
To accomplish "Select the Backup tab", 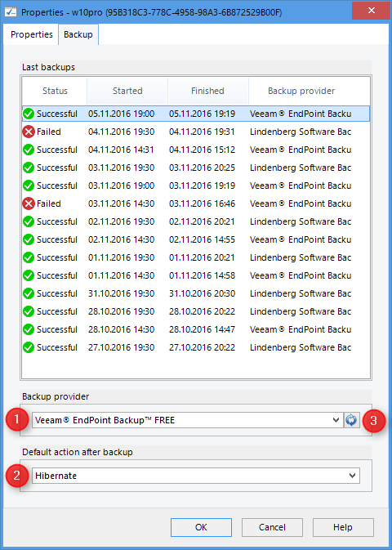I will tap(78, 34).
